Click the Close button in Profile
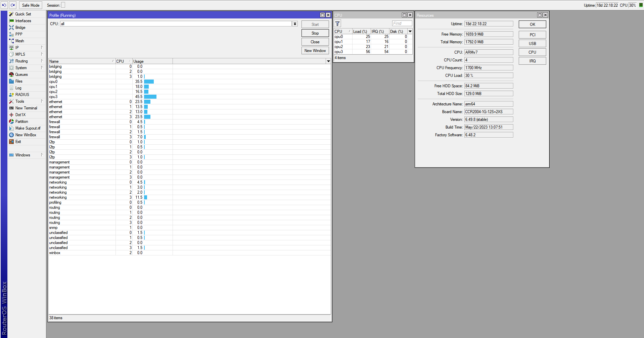This screenshot has height=338, width=644. coord(315,42)
